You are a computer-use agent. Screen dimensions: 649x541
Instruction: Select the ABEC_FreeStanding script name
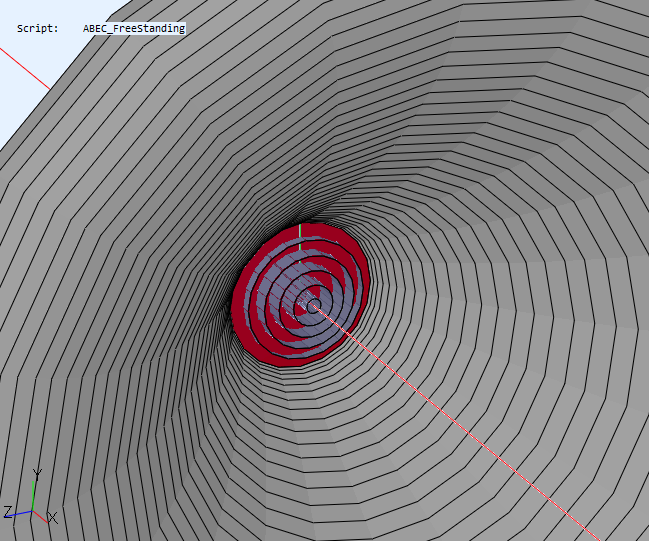(134, 29)
